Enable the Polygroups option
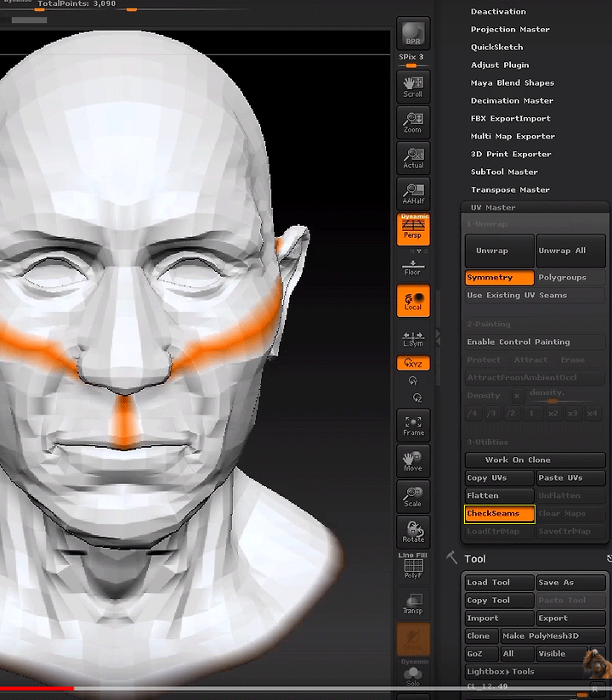Screen dimensions: 612x700 (x=571, y=277)
